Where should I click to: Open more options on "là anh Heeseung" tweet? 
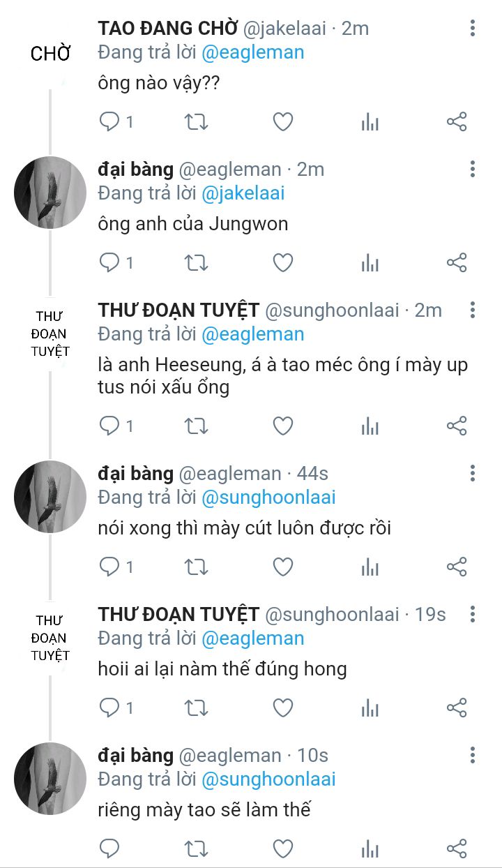click(x=473, y=310)
